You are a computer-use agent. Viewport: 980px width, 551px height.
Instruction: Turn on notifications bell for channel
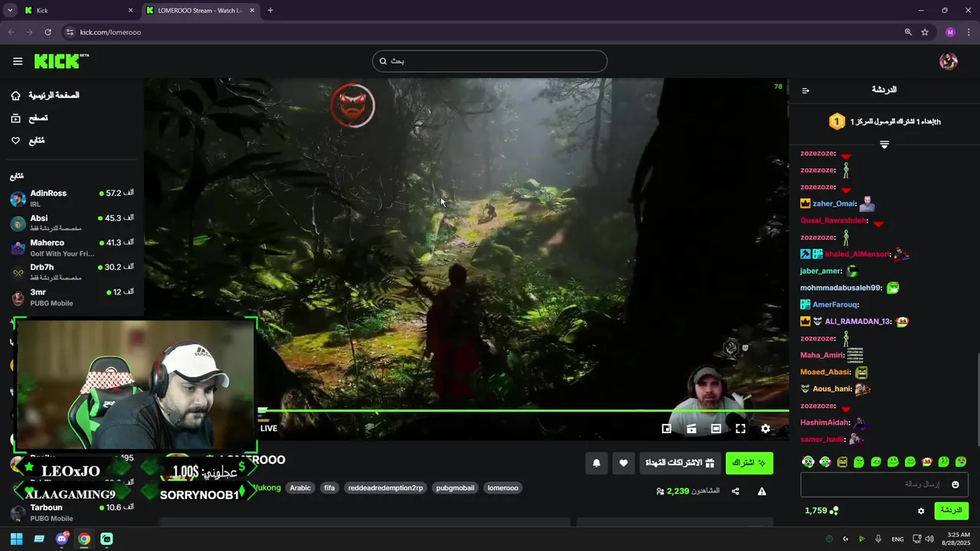click(596, 463)
